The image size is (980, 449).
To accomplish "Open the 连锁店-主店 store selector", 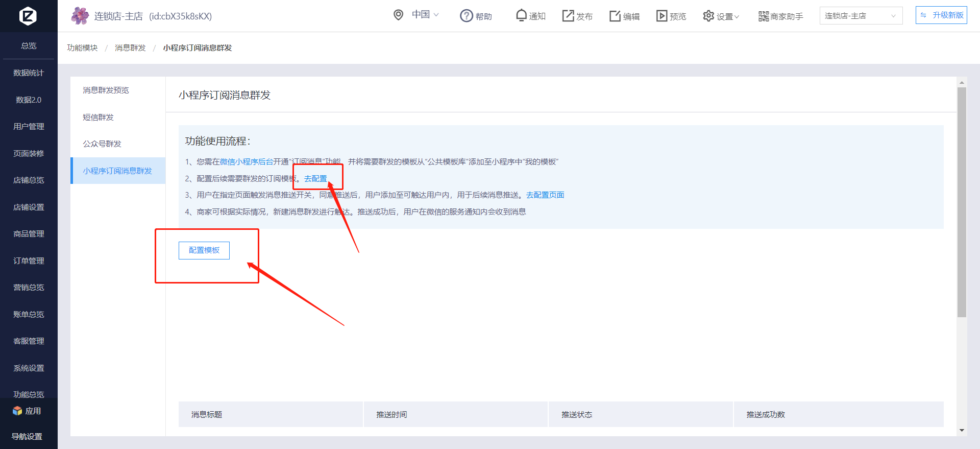I will 861,16.
